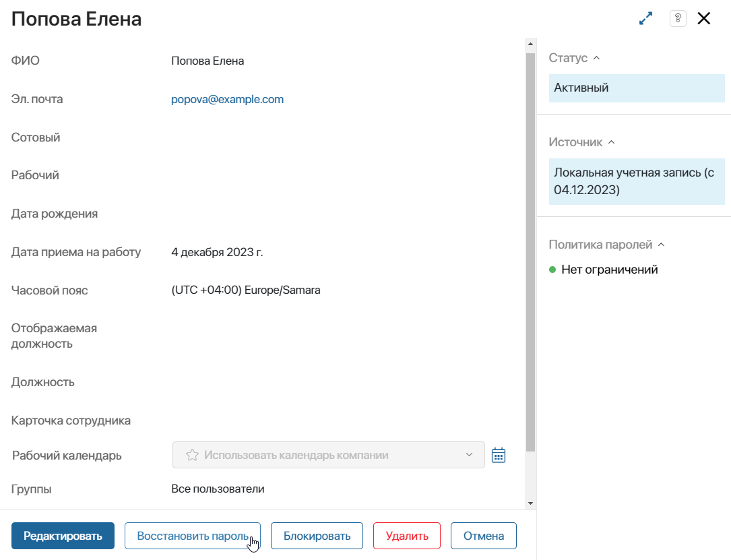Click the Часовой пояс label
Screen dimensions: 731x560
[49, 290]
